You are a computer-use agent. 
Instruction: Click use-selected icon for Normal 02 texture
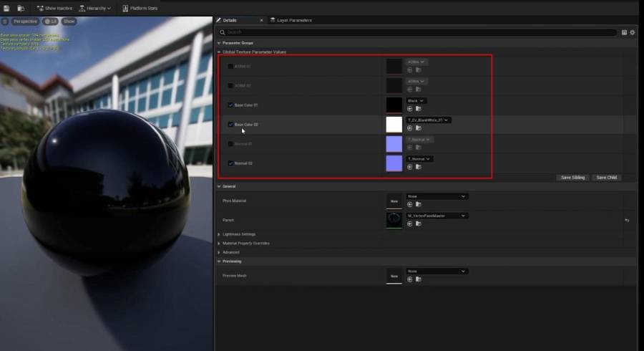(409, 167)
